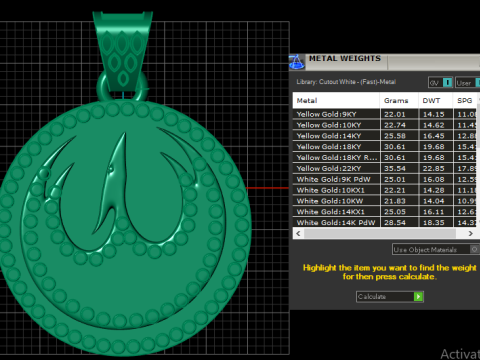Click the Library: Cutout White label
This screenshot has width=480, height=360.
coord(346,82)
